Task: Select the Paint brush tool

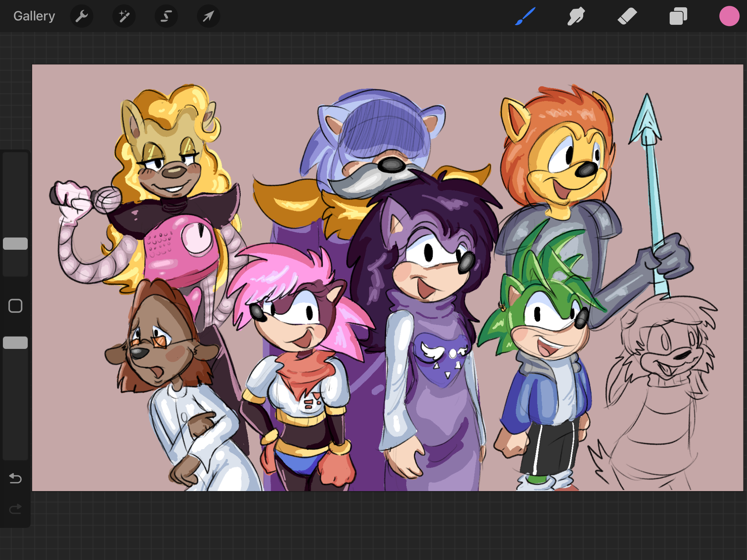Action: 525,16
